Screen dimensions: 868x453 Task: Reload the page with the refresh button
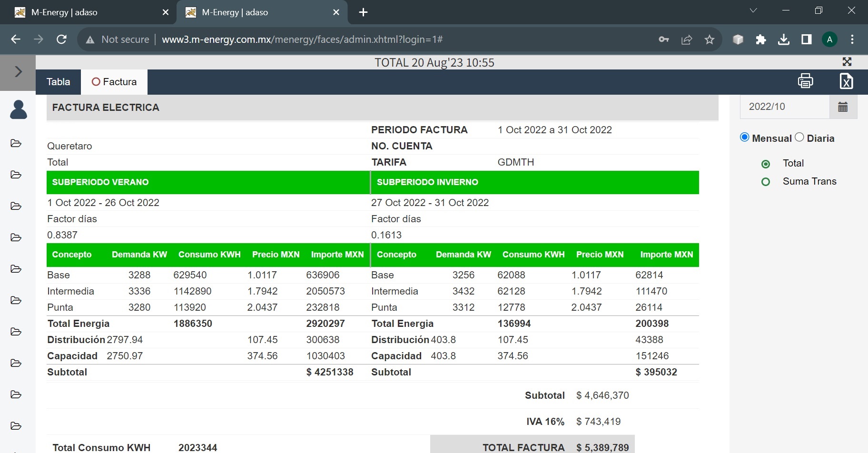coord(61,39)
